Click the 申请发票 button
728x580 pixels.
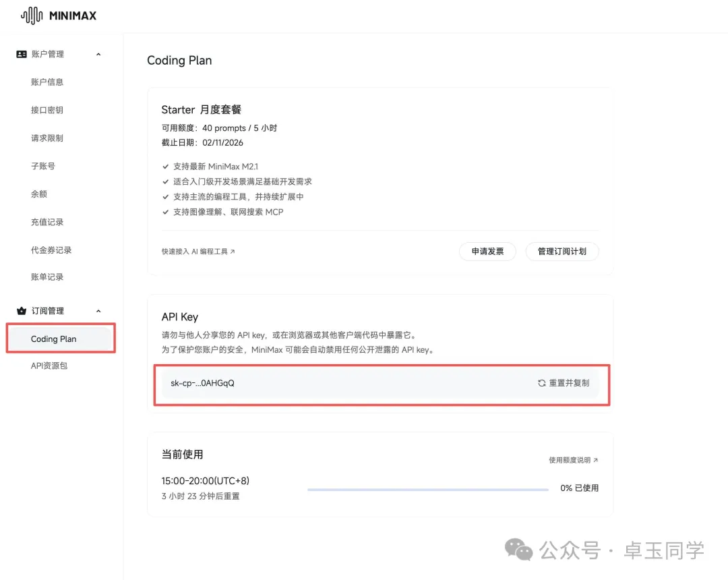click(487, 252)
